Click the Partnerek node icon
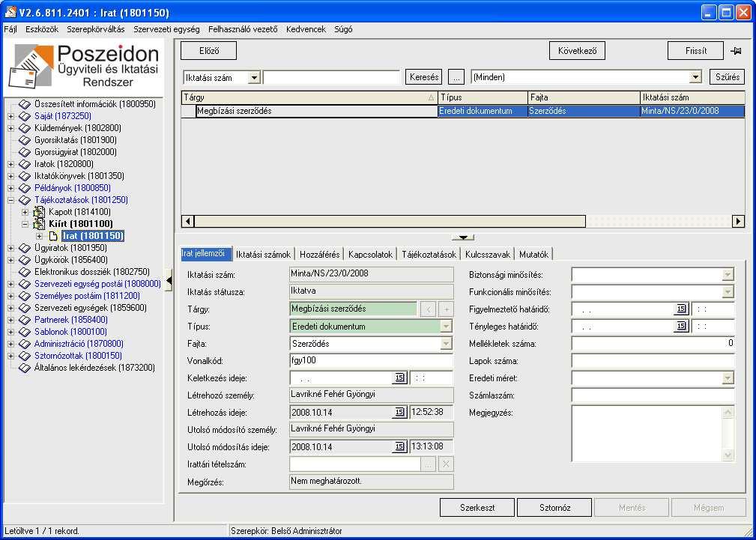 point(25,320)
